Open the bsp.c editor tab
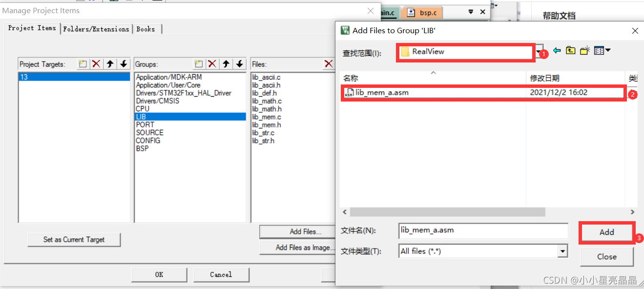The width and height of the screenshot is (644, 289). pos(423,13)
